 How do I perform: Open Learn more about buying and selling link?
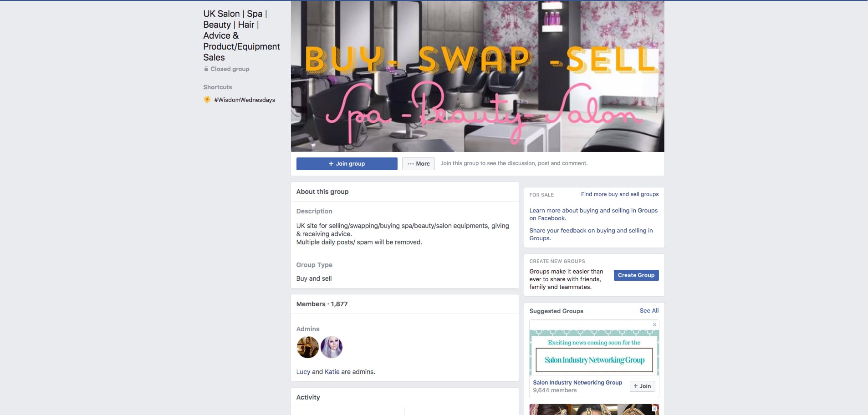pyautogui.click(x=593, y=214)
